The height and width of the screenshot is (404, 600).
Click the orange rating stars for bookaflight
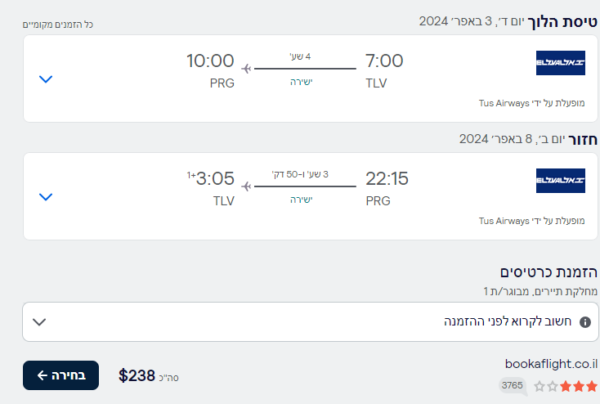pos(566,386)
